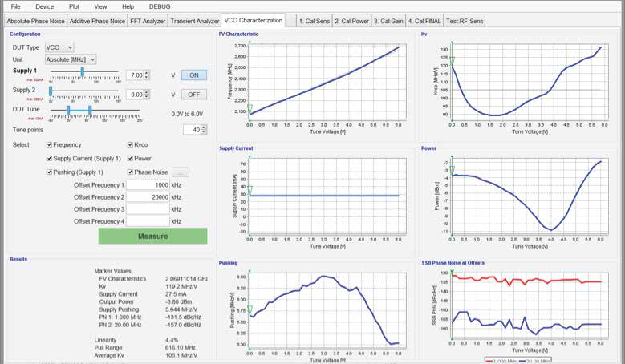The height and width of the screenshot is (364, 625).
Task: Click the Supply Current value 27.5 mA
Action: [176, 294]
